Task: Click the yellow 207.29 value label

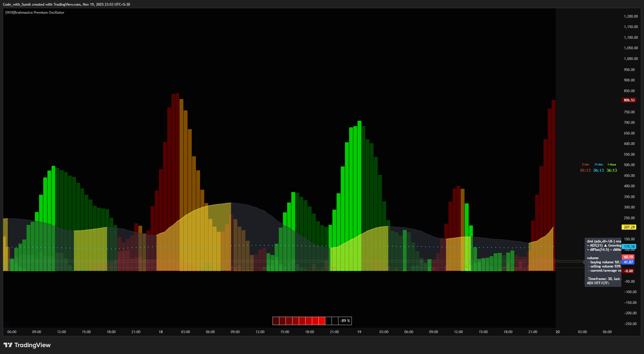Action: (x=629, y=227)
